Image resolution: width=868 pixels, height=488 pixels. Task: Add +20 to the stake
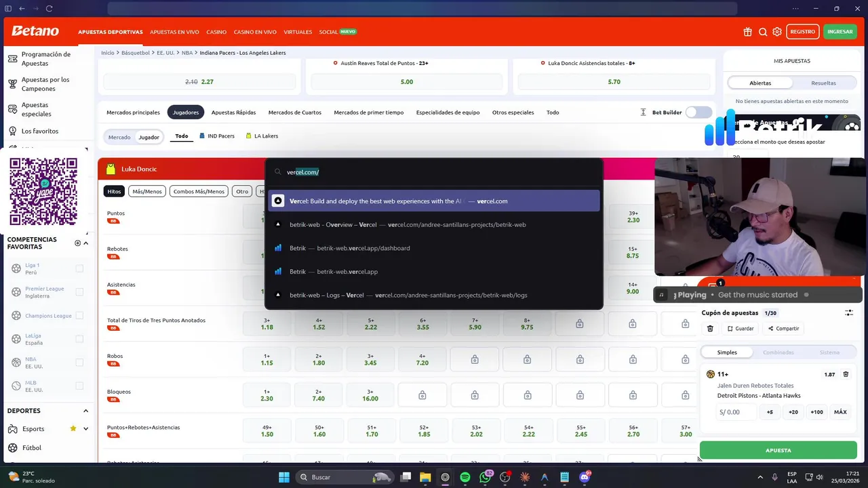tap(793, 412)
